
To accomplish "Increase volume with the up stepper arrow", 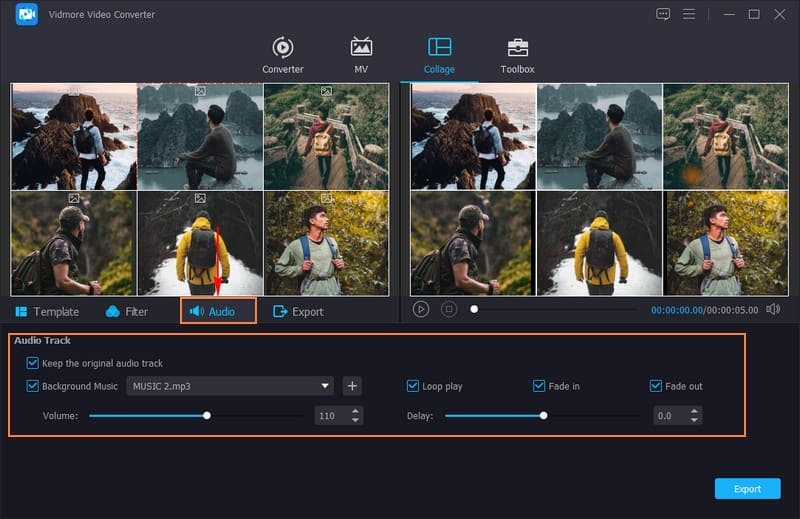I will [x=355, y=411].
